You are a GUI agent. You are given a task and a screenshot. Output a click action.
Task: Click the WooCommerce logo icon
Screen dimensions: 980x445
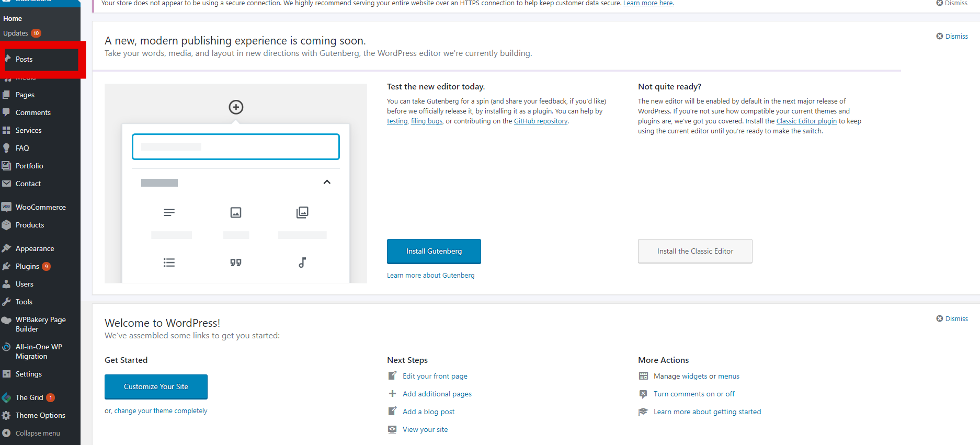pos(6,207)
